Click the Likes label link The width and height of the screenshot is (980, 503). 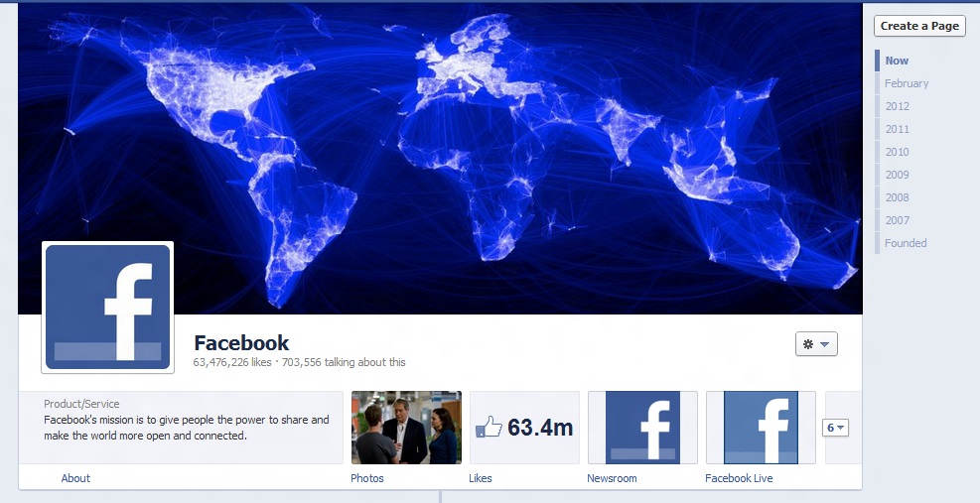pyautogui.click(x=480, y=478)
